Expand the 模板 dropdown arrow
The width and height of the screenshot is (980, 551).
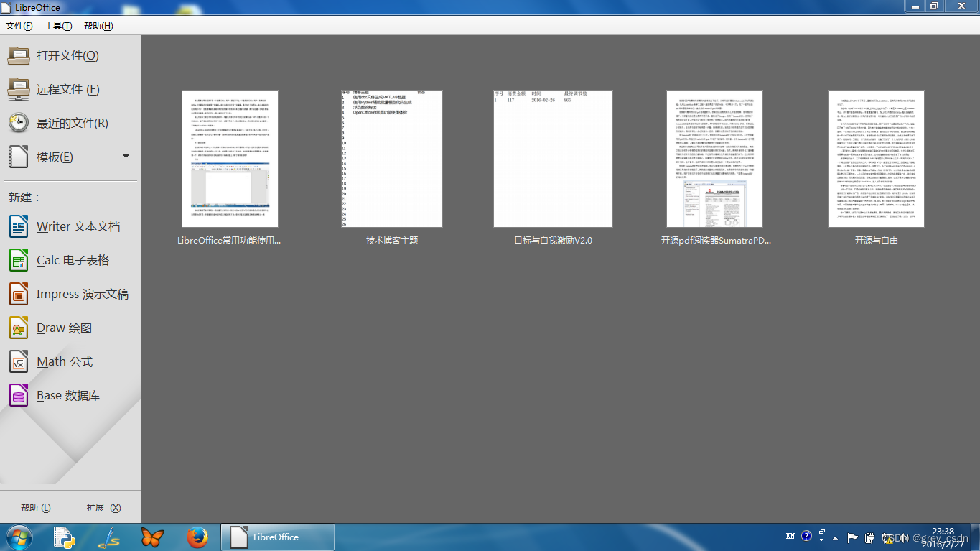[x=126, y=156]
